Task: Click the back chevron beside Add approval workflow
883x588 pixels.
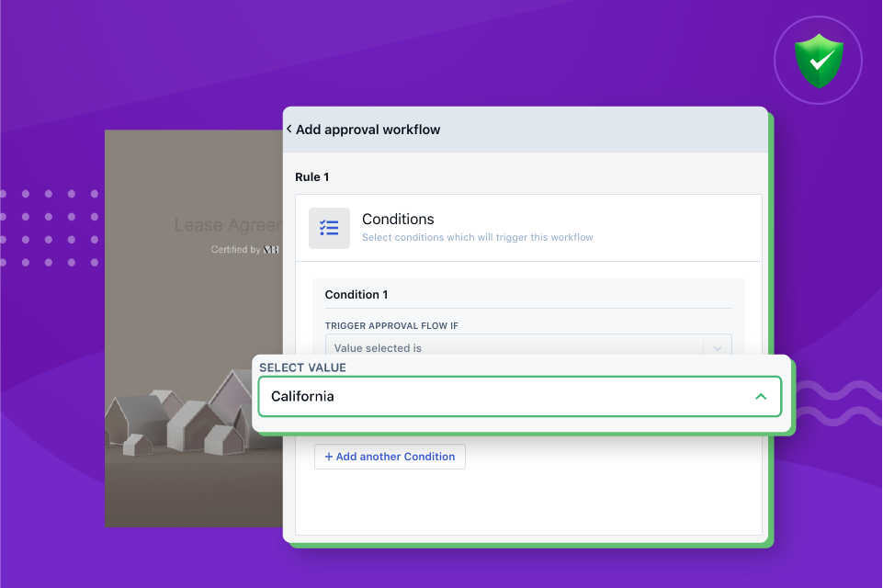Action: point(289,129)
